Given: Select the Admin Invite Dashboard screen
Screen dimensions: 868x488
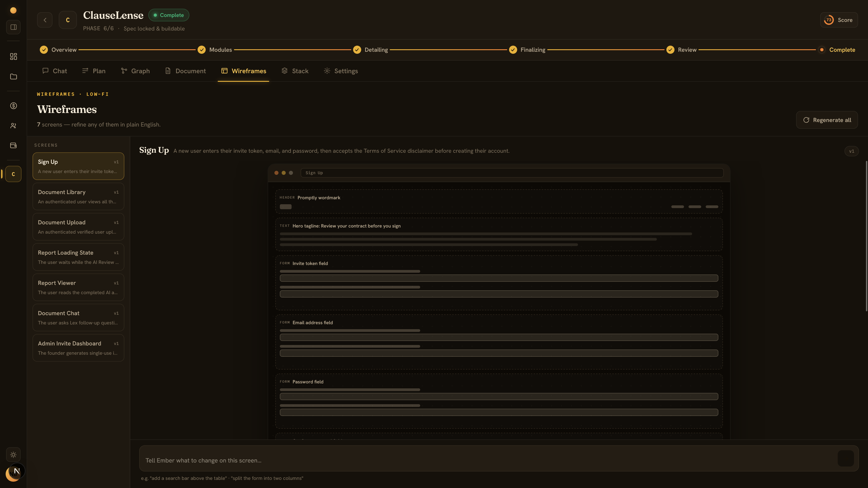Looking at the screenshot, I should 78,348.
